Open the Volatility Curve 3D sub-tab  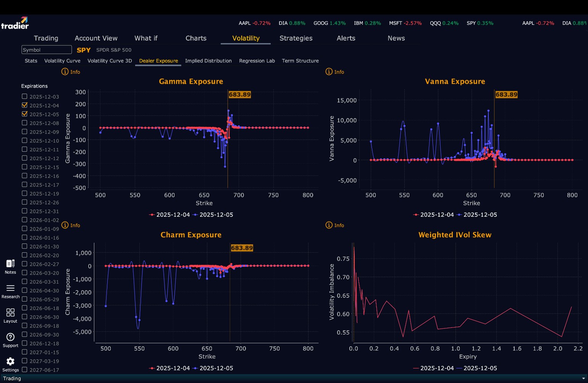click(110, 61)
